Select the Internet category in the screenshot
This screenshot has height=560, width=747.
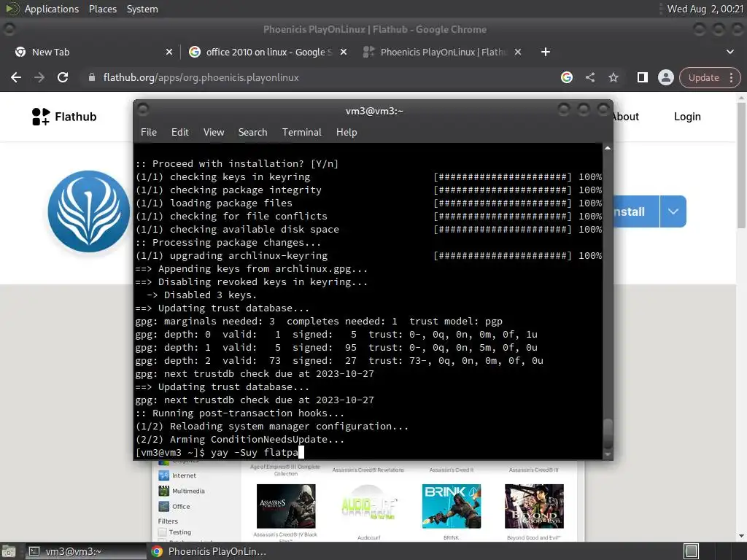tap(177, 475)
